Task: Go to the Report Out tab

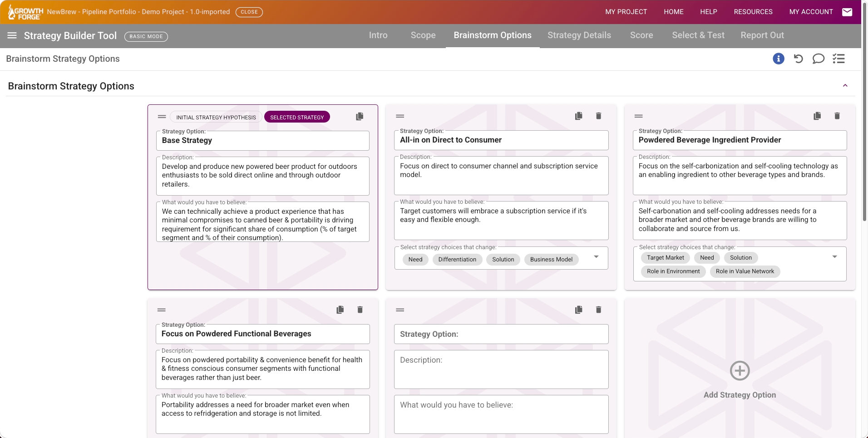Action: 762,35
